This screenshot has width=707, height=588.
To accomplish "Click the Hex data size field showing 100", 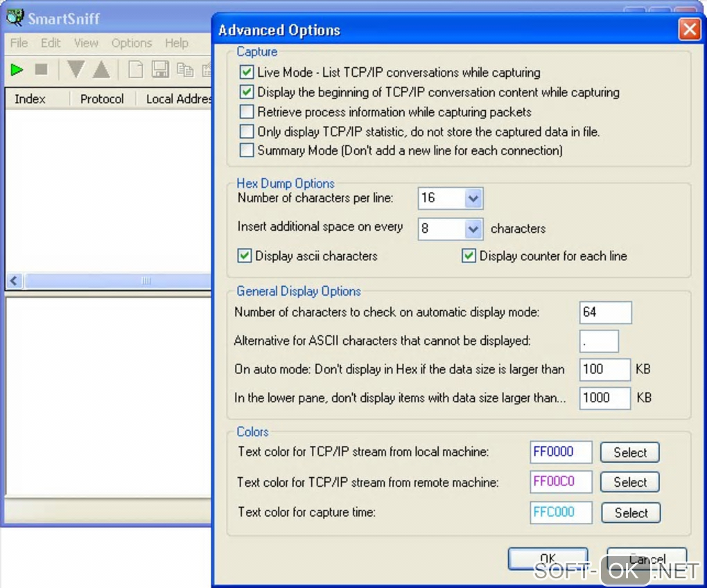I will (604, 369).
